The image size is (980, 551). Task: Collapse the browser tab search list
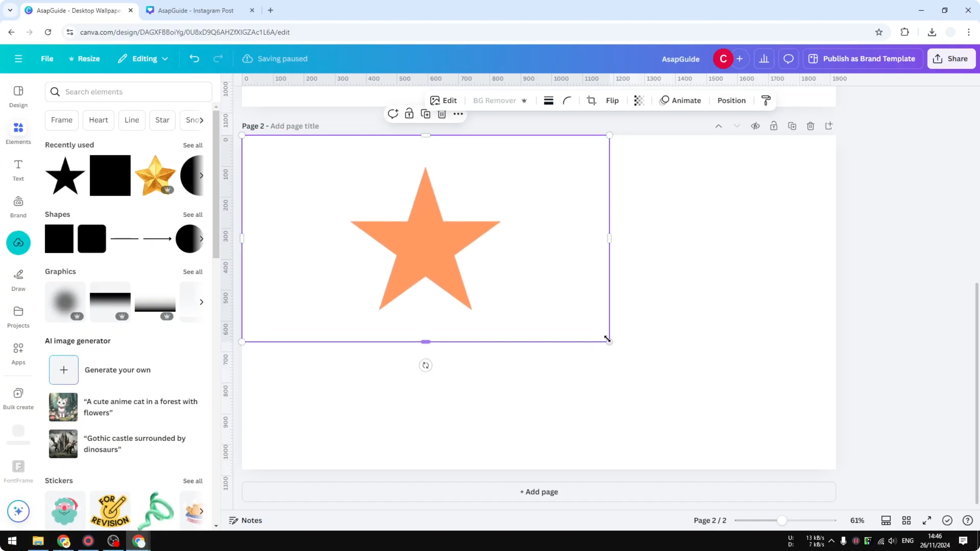point(10,10)
